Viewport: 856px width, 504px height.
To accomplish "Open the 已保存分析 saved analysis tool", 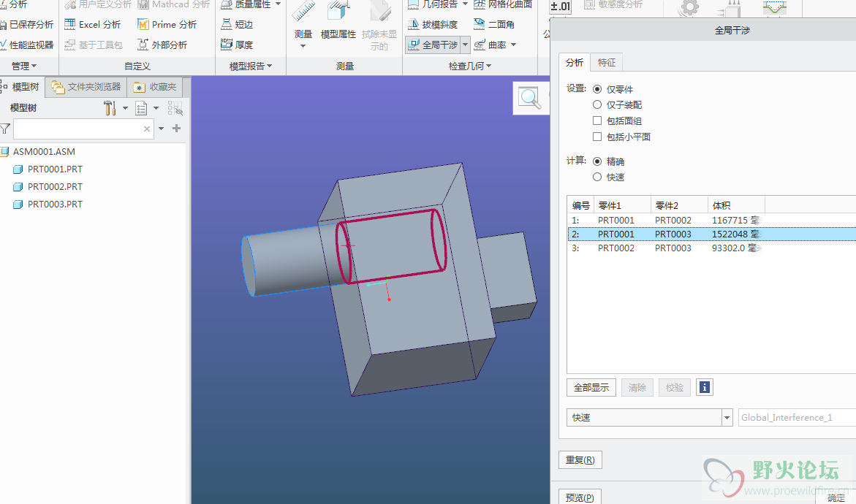I will [27, 25].
